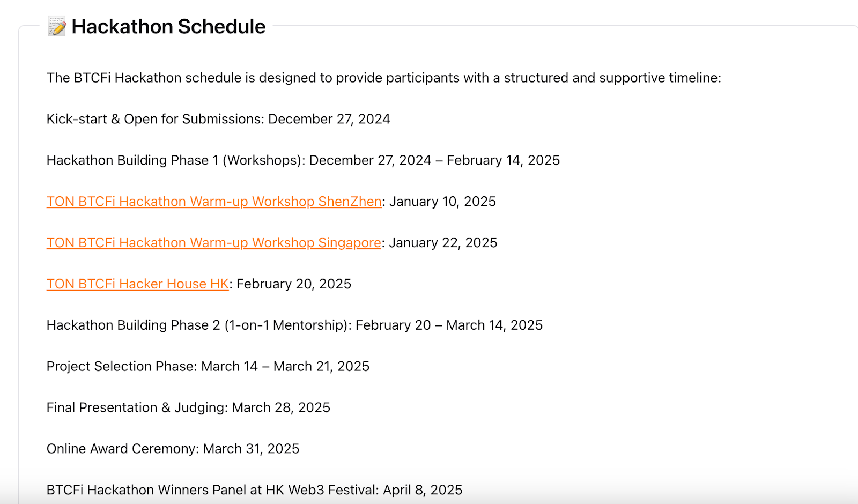
Task: Click the January 10, 2025 date text
Action: pos(442,202)
